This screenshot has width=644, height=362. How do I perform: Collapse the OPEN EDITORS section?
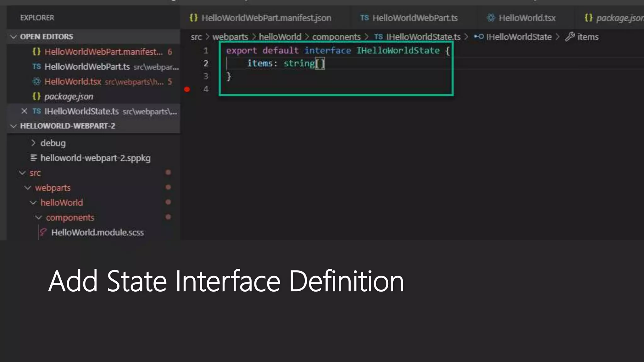coord(14,37)
